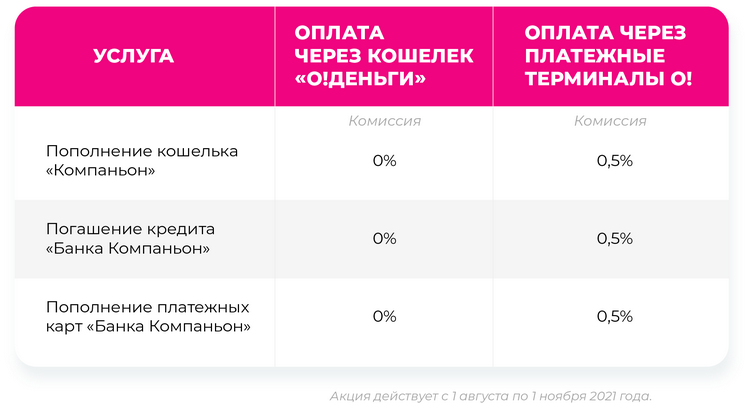Click Комиссия label under the terminals column

(x=610, y=121)
